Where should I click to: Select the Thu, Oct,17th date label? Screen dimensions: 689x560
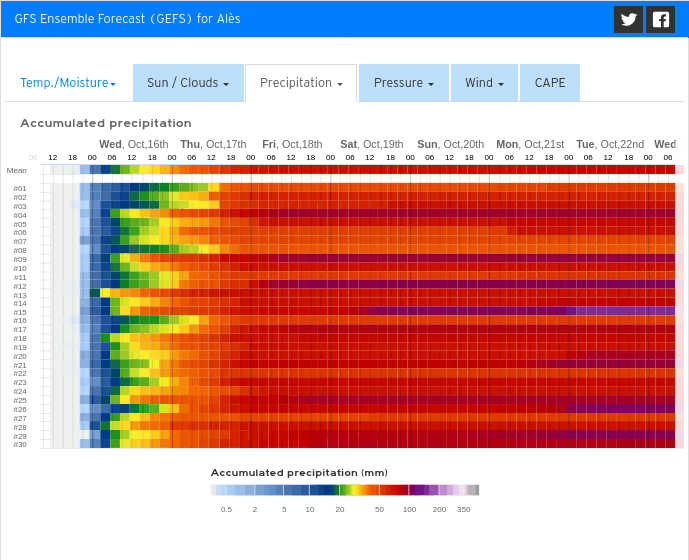tap(213, 144)
